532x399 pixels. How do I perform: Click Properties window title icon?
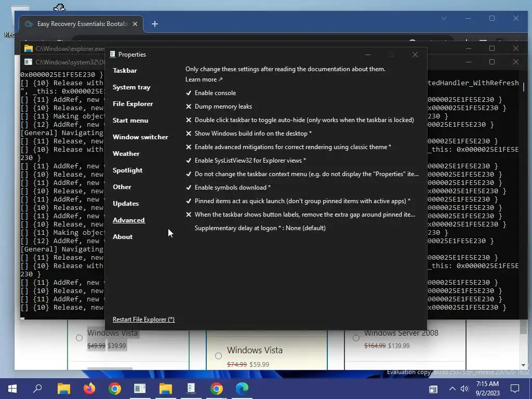click(x=112, y=54)
